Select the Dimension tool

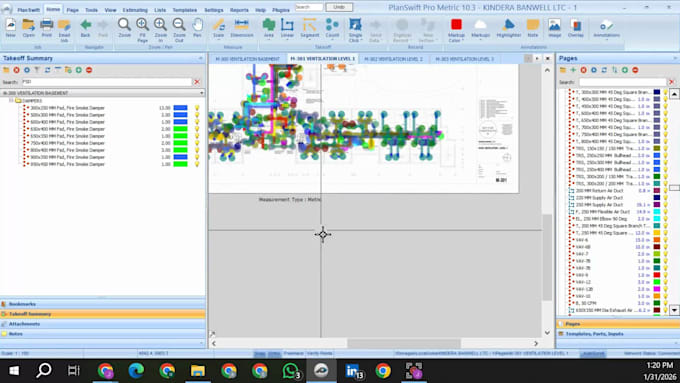(242, 25)
